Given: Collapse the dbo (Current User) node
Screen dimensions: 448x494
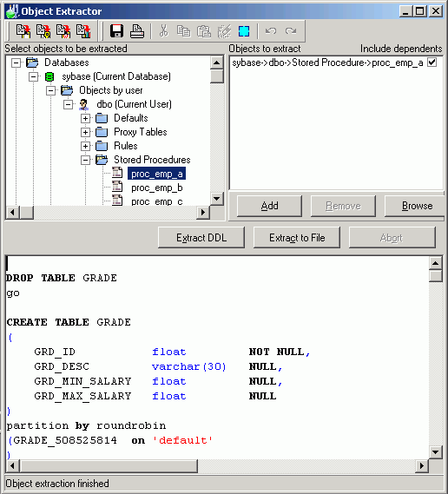Looking at the screenshot, I should pyautogui.click(x=68, y=104).
